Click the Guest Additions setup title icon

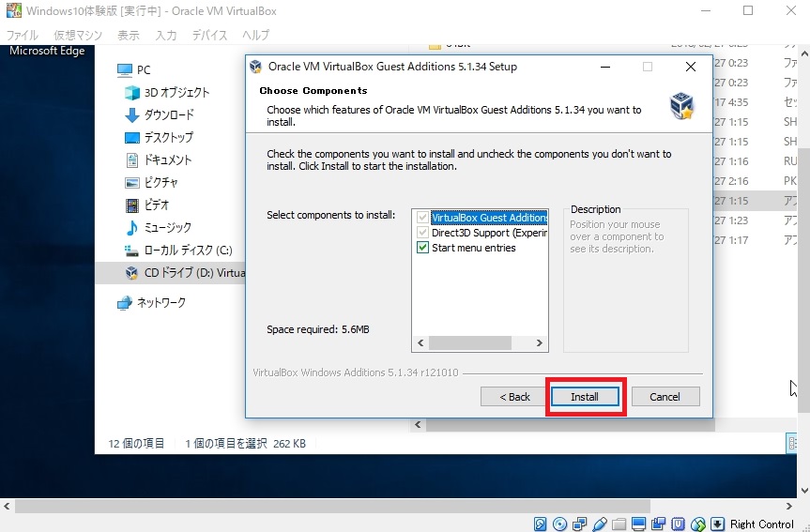(255, 67)
